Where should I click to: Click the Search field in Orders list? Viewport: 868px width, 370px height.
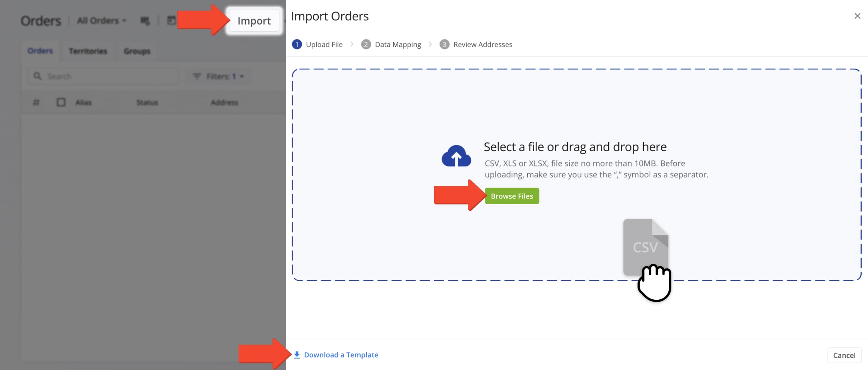(x=103, y=76)
